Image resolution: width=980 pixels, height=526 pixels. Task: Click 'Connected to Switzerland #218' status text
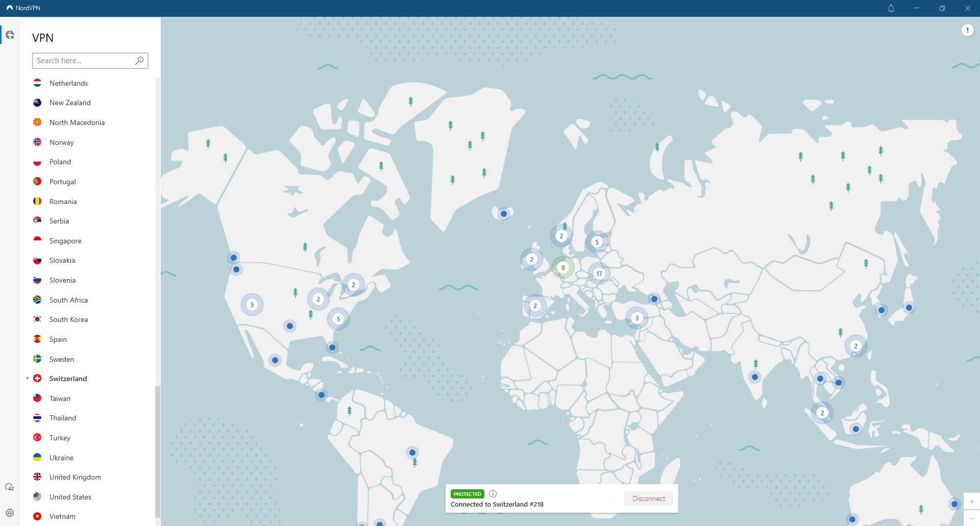(x=497, y=504)
